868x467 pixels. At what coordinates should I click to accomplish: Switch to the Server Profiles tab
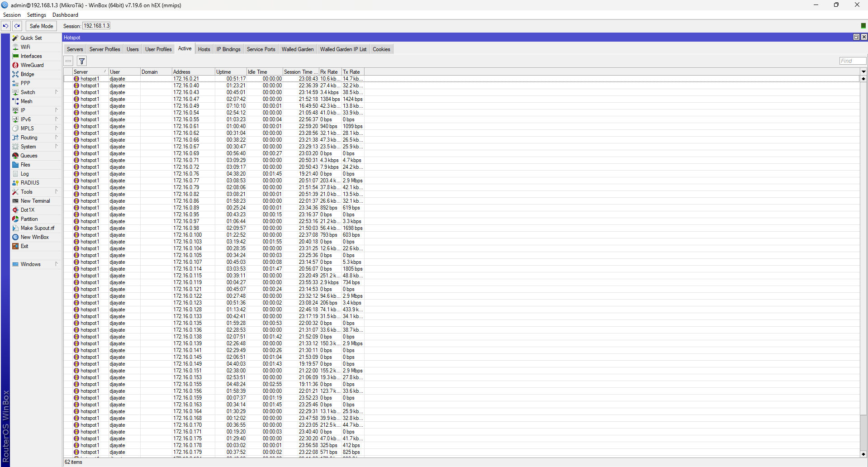click(x=104, y=49)
